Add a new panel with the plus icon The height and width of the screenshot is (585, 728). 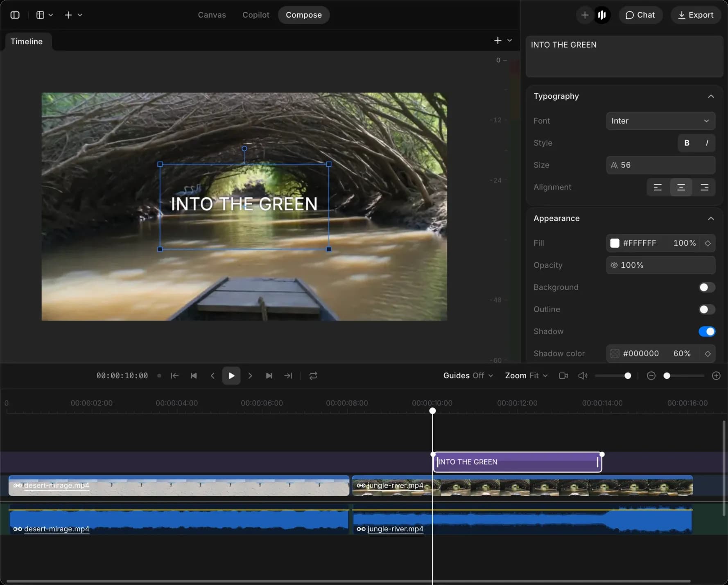click(x=497, y=40)
